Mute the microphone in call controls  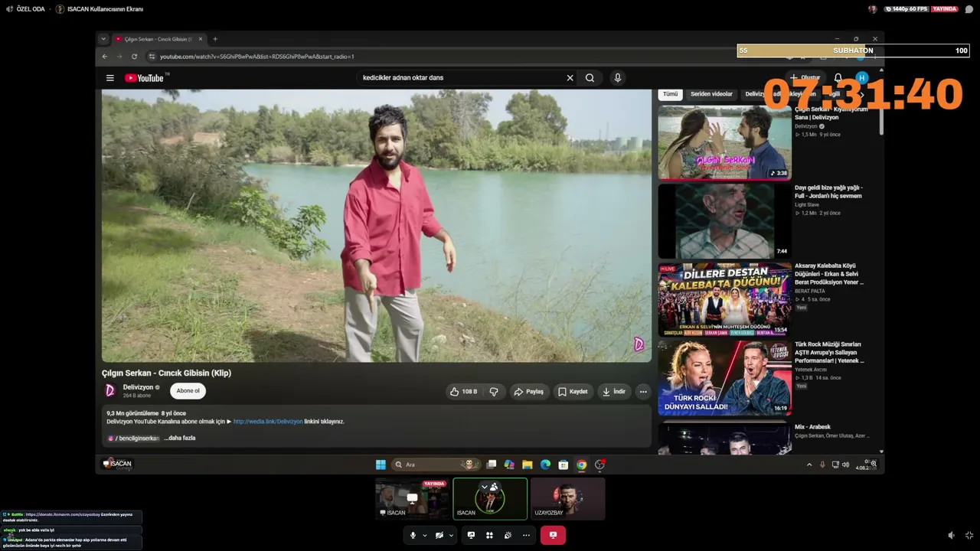point(413,535)
